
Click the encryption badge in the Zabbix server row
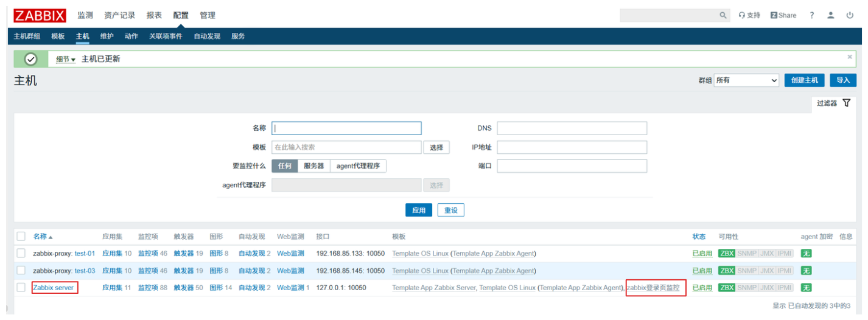[x=806, y=288]
